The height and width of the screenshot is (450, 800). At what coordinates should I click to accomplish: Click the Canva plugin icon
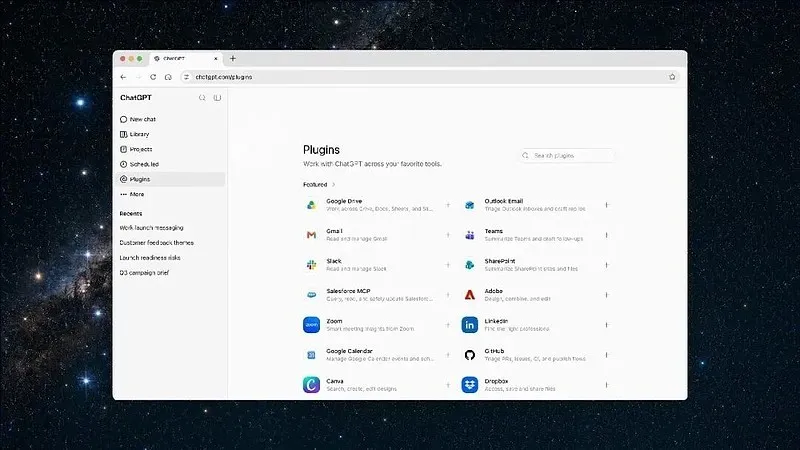click(311, 385)
